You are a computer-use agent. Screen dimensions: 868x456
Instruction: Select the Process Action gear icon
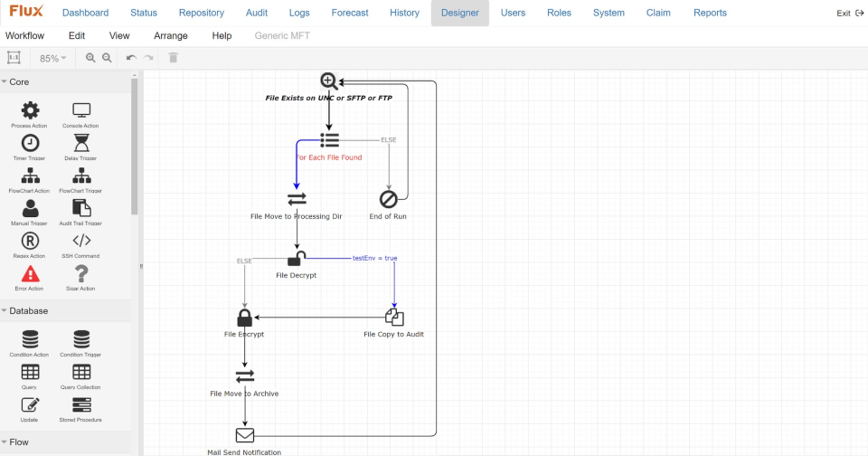30,110
